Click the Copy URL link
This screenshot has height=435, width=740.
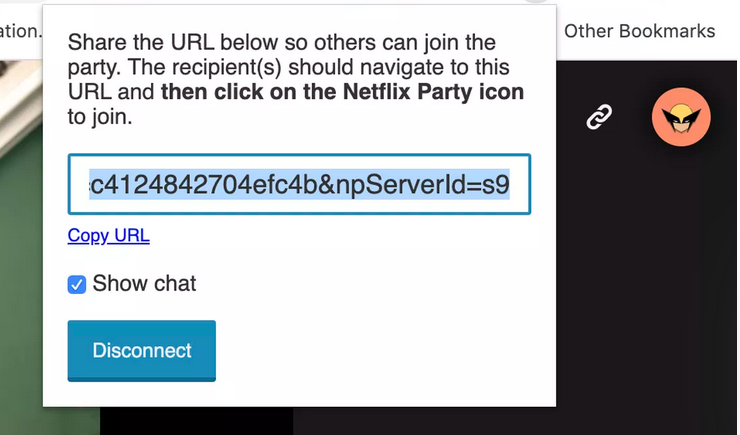[x=108, y=236]
